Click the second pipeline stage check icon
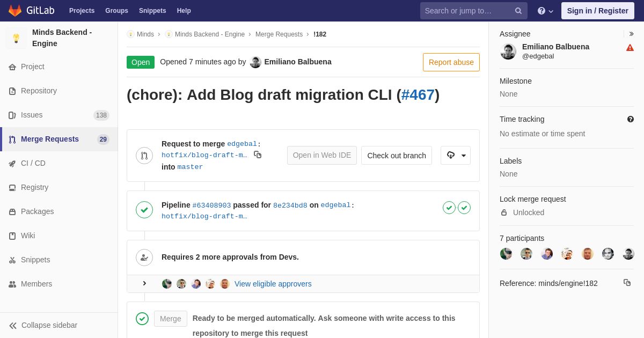Viewport: 644px width, 338px height. click(x=464, y=208)
